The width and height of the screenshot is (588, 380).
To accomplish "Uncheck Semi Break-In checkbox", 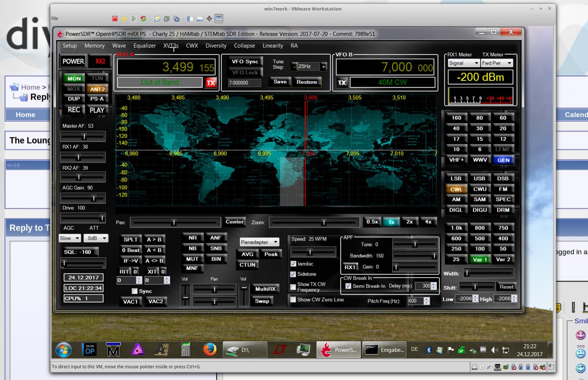I will 348,286.
